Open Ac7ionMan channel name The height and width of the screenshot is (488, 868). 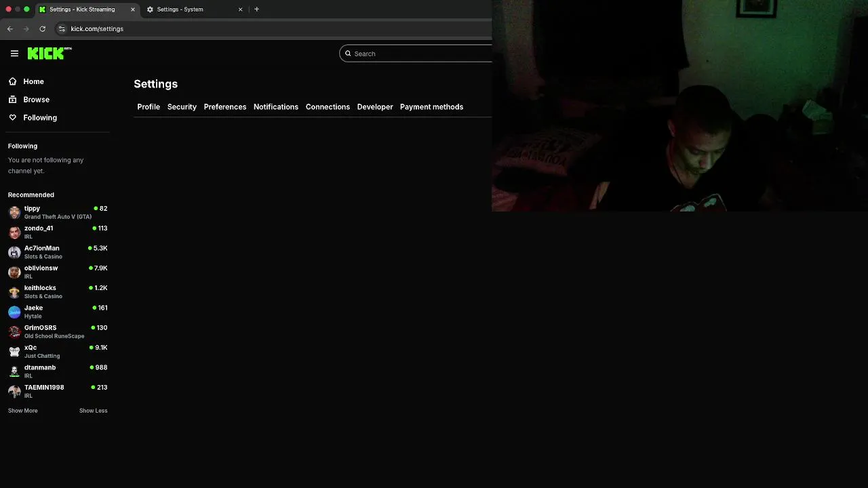42,248
